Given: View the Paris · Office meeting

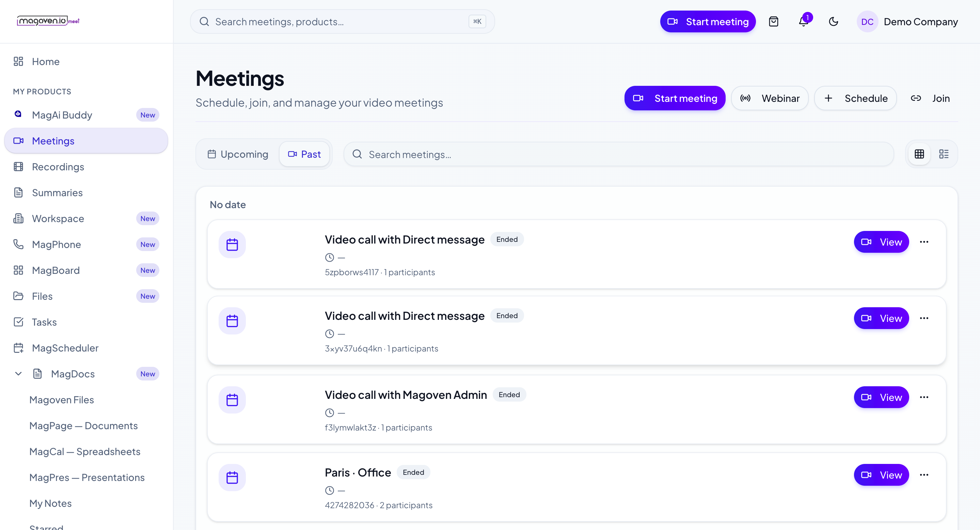Looking at the screenshot, I should point(882,475).
